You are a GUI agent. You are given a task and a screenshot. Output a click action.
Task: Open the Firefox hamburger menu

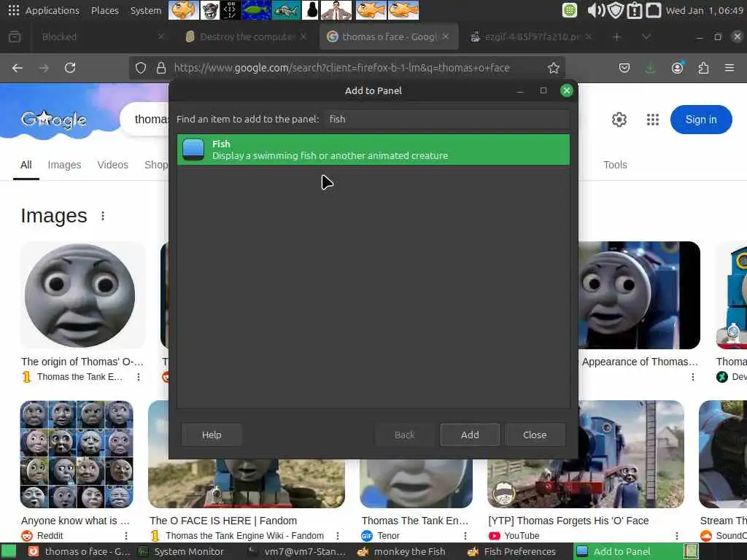729,68
